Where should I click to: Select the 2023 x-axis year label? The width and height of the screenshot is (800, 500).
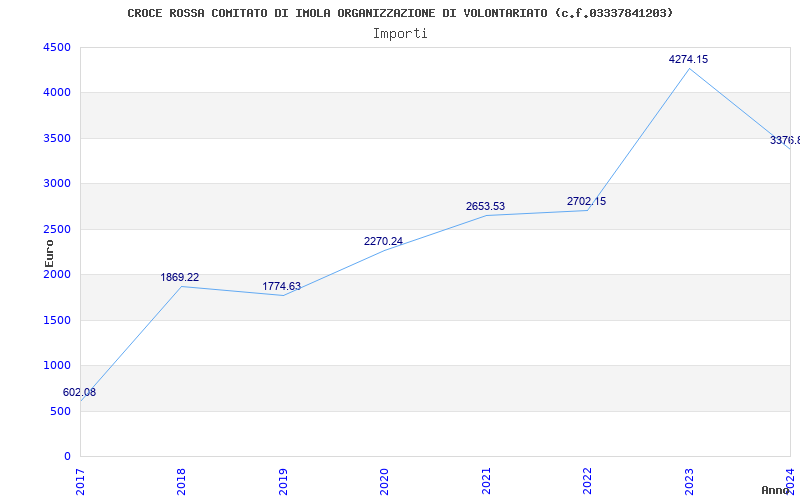(689, 482)
